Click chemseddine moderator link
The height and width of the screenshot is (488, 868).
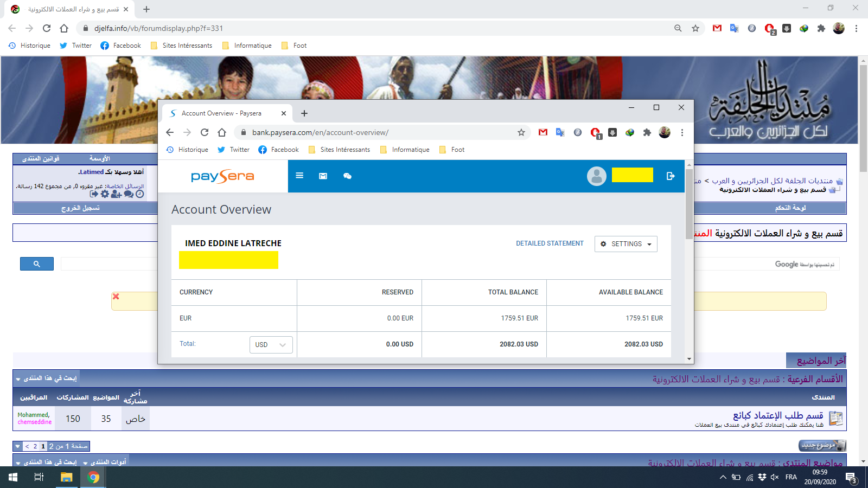click(x=35, y=422)
